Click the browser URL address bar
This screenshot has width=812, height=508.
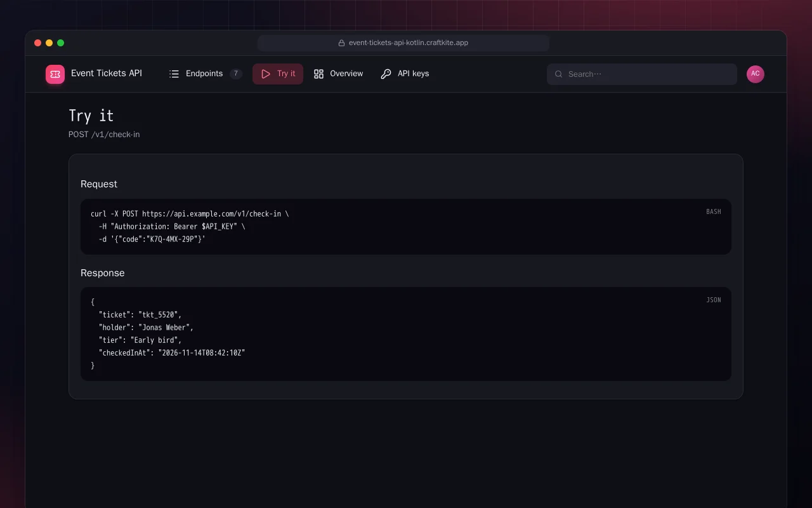point(403,43)
